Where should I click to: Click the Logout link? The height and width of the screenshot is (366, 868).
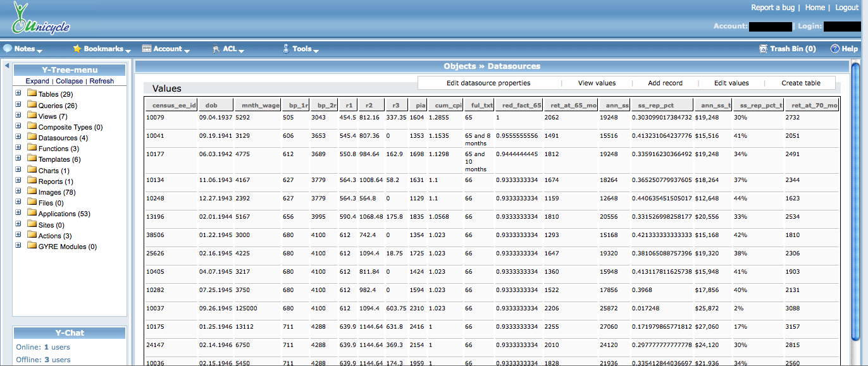[x=846, y=8]
